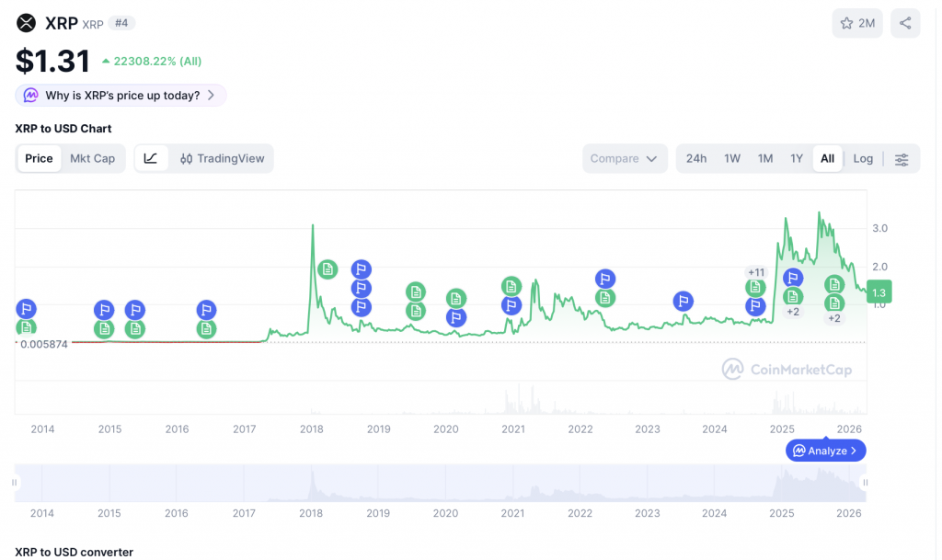
Task: Expand the +2 badge under early 2025 markers
Action: click(x=793, y=312)
